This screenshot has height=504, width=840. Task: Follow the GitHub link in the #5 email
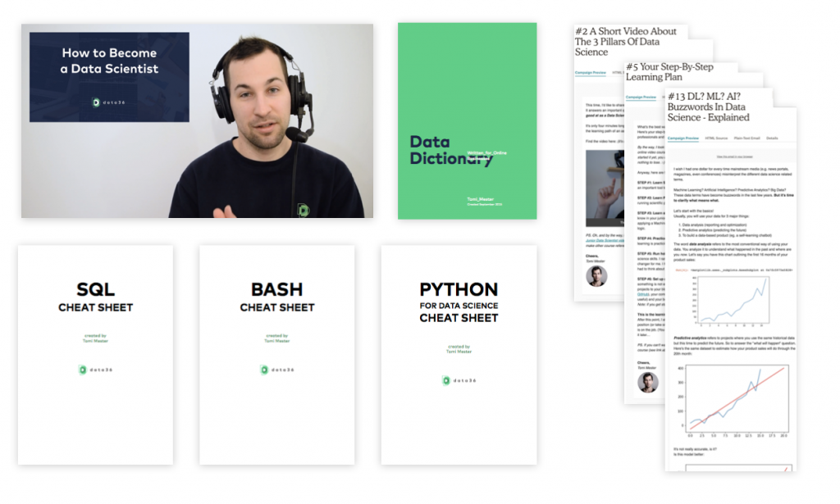click(643, 294)
